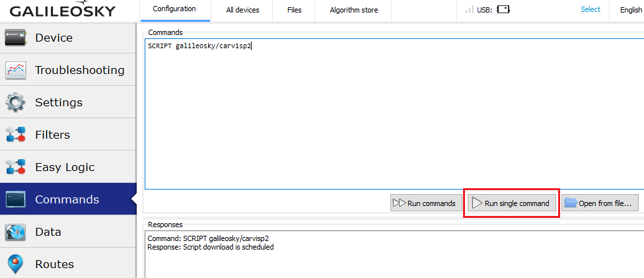
Task: Click the Run single command button
Action: [x=512, y=203]
